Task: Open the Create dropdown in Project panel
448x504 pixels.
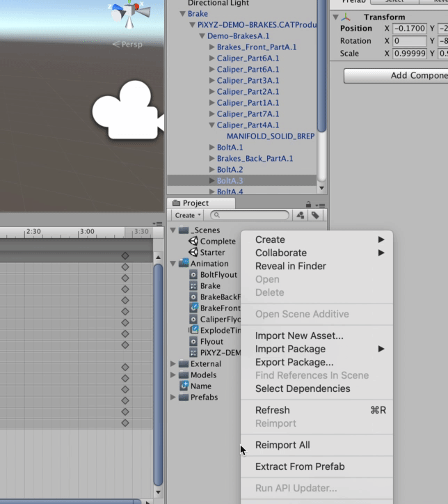Action: point(188,216)
